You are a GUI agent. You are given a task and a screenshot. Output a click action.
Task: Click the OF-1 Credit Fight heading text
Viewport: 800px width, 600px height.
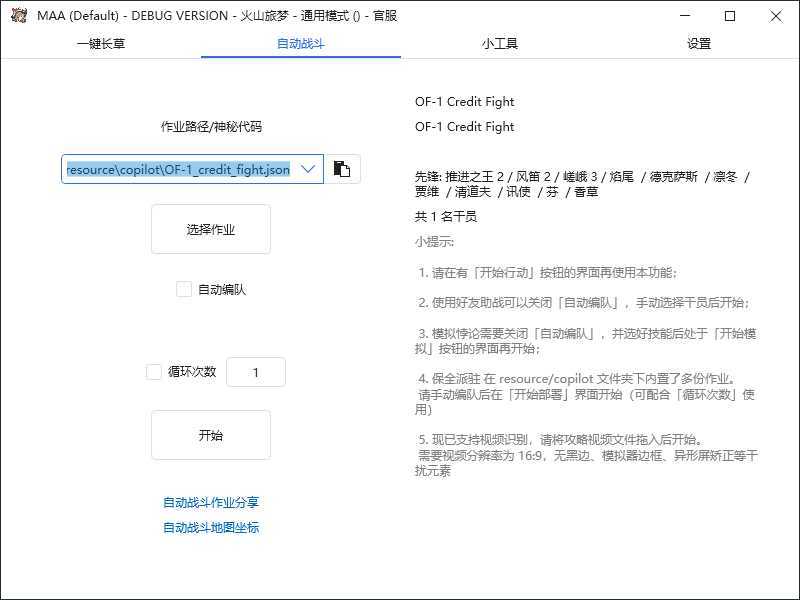click(463, 101)
